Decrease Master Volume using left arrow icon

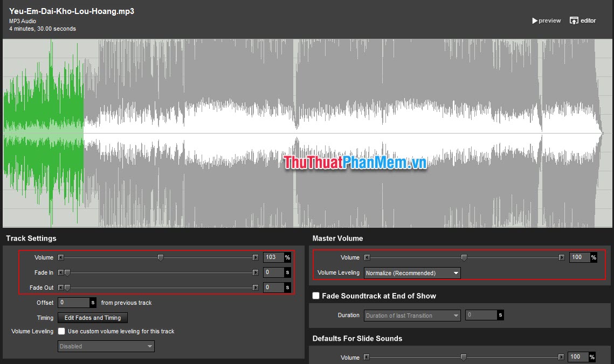pyautogui.click(x=367, y=257)
